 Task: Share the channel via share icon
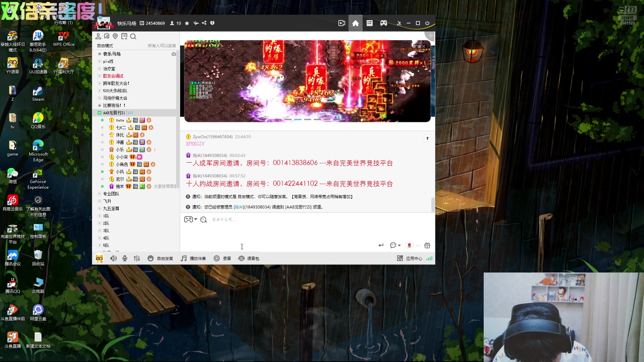pos(204,23)
